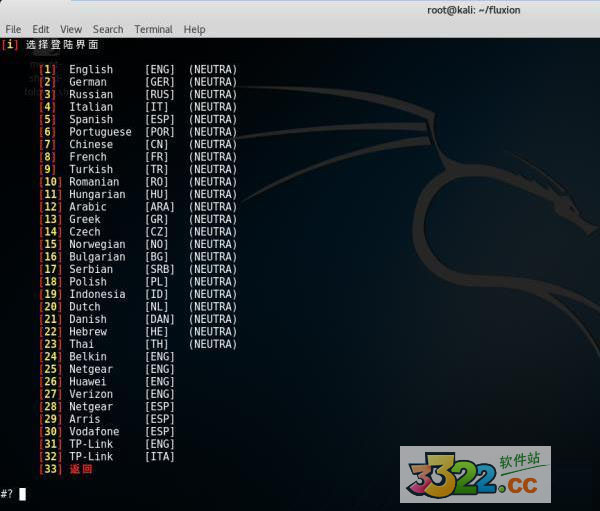Image resolution: width=600 pixels, height=511 pixels.
Task: Click the Danish language entry
Action: (x=88, y=319)
